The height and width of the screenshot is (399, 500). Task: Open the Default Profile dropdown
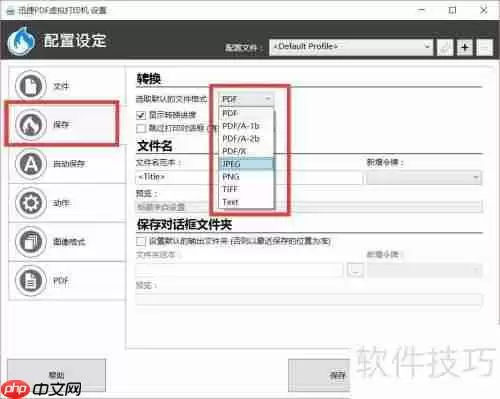click(x=351, y=47)
